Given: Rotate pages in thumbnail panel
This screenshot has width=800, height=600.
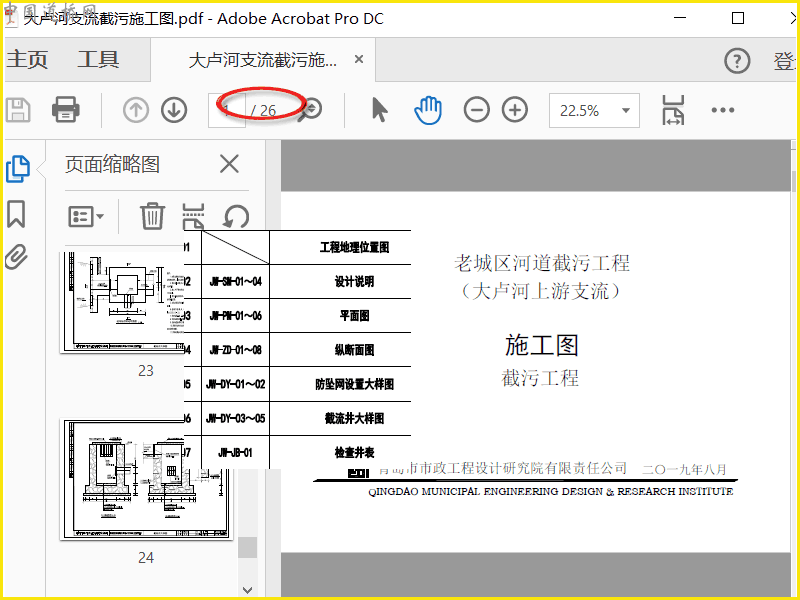Looking at the screenshot, I should tap(236, 216).
